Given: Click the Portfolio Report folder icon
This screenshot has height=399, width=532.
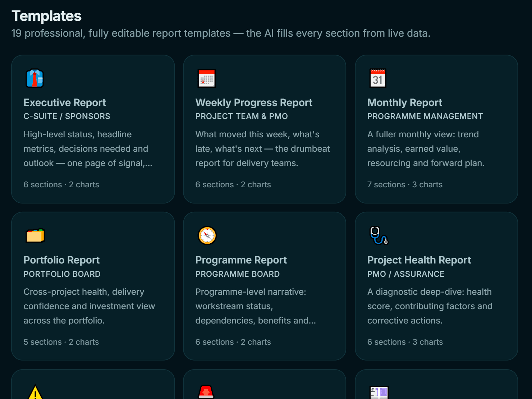Looking at the screenshot, I should point(35,236).
